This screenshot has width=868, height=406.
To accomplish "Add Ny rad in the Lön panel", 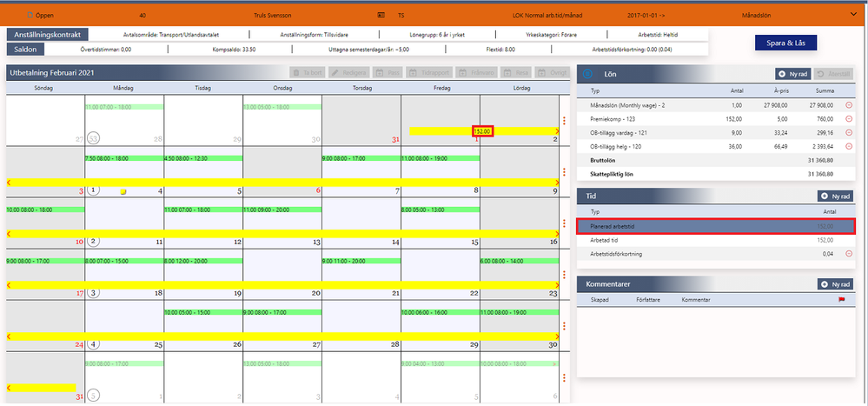I will pos(792,74).
